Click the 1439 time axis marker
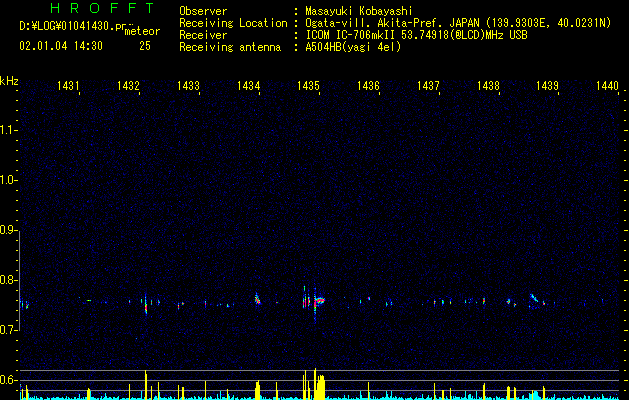The image size is (629, 400). point(548,85)
